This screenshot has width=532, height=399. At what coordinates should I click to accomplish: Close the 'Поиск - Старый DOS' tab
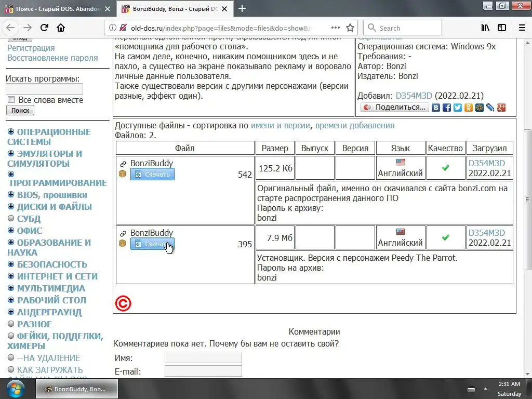[108, 9]
